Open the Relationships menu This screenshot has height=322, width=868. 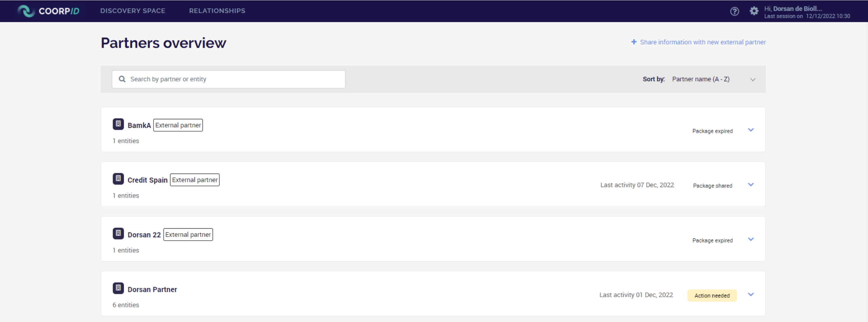coord(217,11)
